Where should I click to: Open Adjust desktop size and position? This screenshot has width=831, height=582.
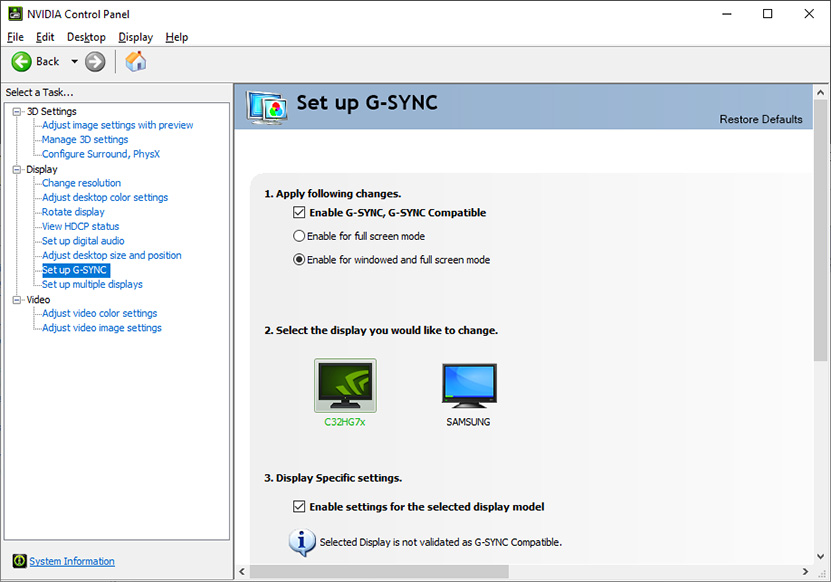[112, 255]
